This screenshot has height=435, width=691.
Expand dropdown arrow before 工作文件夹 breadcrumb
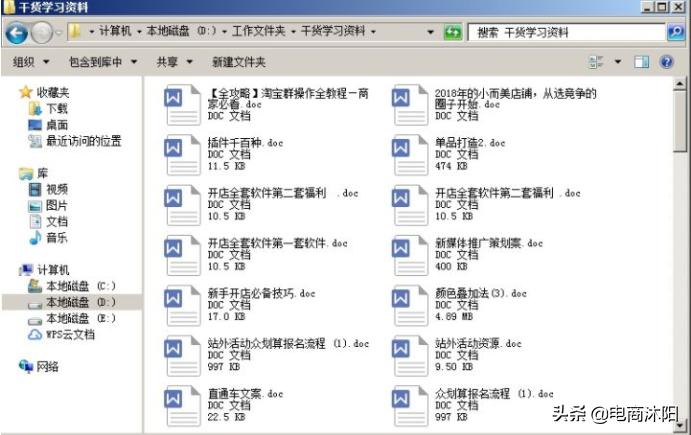[224, 32]
